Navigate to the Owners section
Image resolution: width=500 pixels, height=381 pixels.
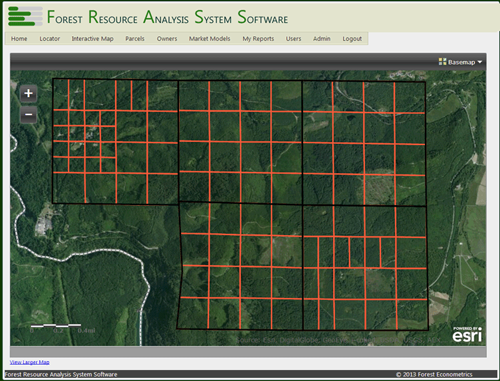[x=167, y=39]
